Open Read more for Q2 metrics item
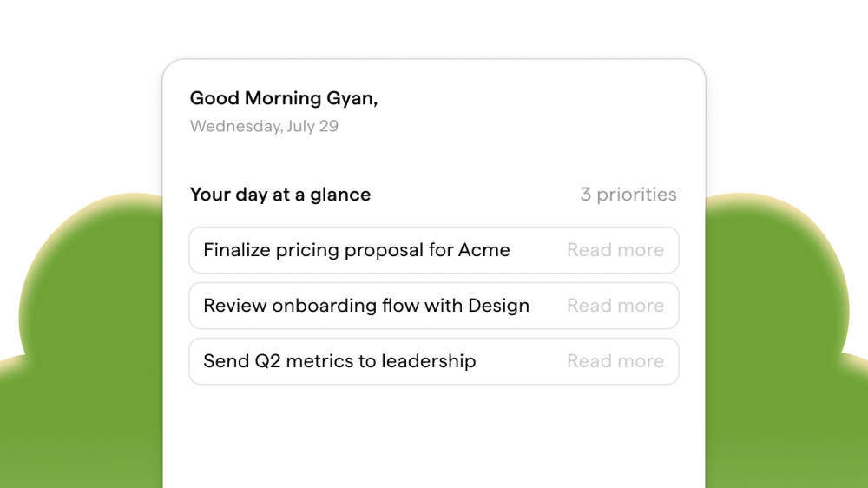Viewport: 868px width, 488px height. (615, 360)
